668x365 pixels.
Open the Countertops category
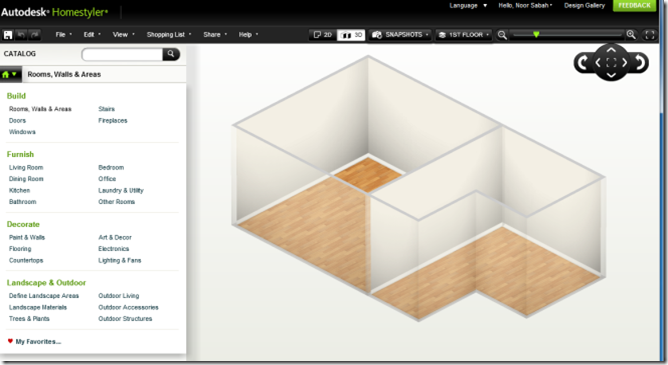click(x=26, y=260)
